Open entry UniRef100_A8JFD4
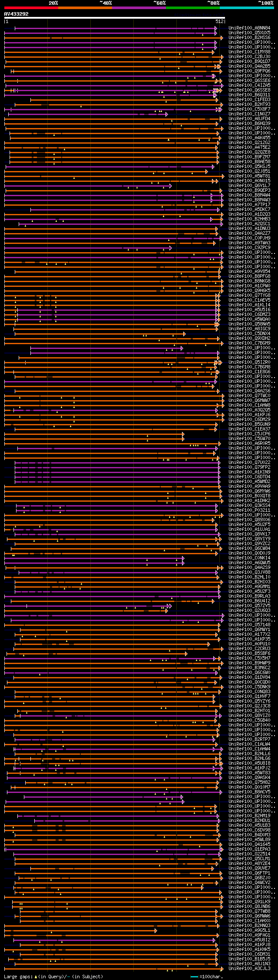The width and height of the screenshot is (278, 980). tap(249, 118)
